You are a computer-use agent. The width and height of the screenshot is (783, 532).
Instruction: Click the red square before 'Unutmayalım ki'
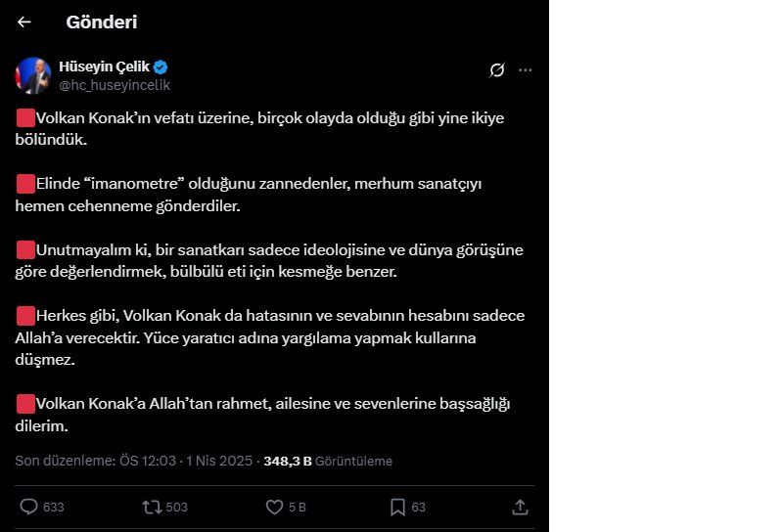(25, 249)
